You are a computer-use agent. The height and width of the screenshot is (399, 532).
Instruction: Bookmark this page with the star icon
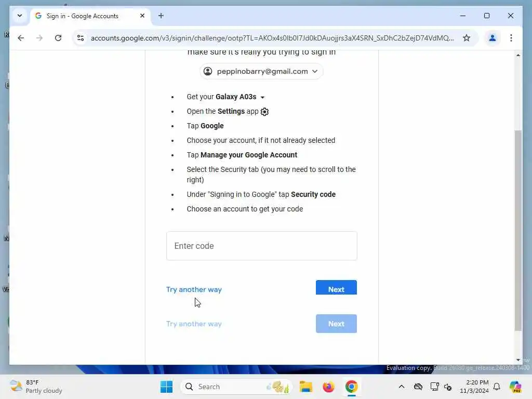click(467, 38)
